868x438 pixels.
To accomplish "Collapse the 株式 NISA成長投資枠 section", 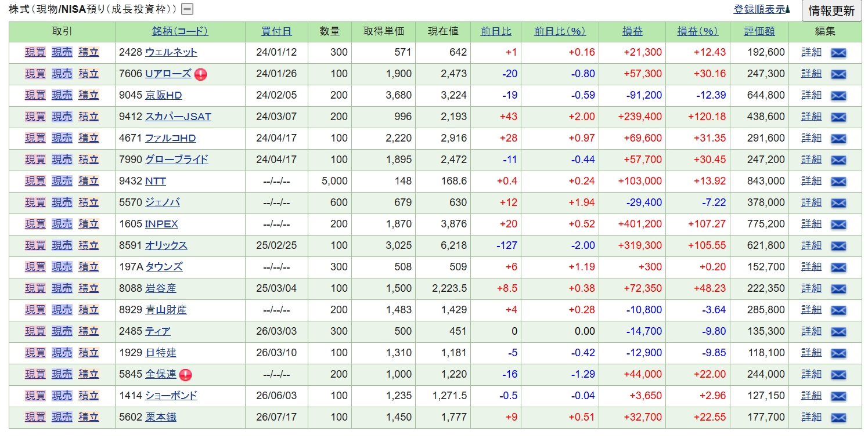I will [188, 9].
